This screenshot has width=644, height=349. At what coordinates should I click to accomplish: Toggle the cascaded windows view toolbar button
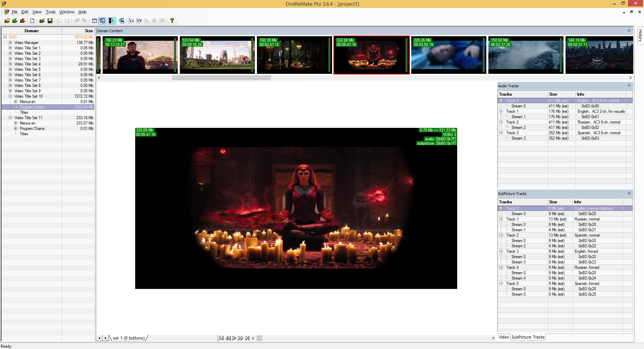102,21
